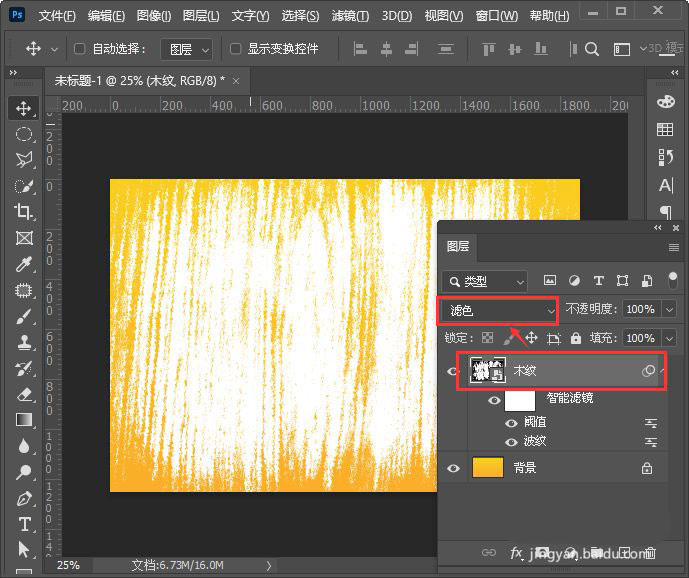Enable the 显示变换控件 checkbox

coord(236,49)
